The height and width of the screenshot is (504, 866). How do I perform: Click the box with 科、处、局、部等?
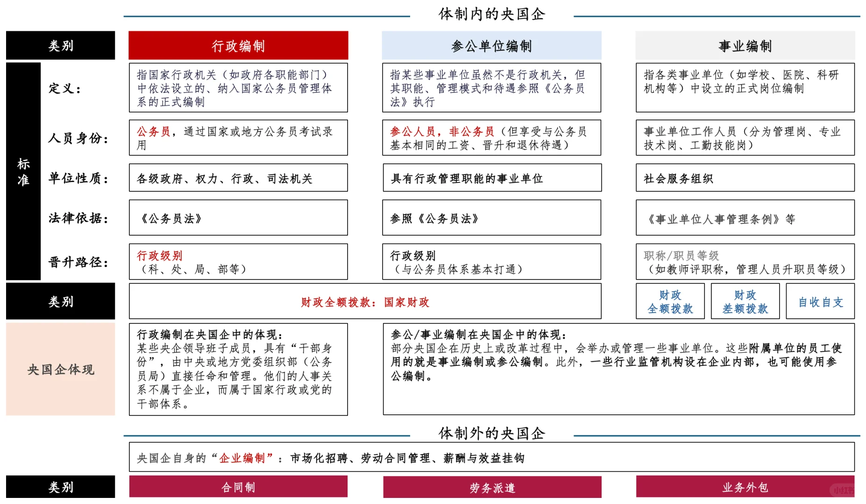[238, 262]
